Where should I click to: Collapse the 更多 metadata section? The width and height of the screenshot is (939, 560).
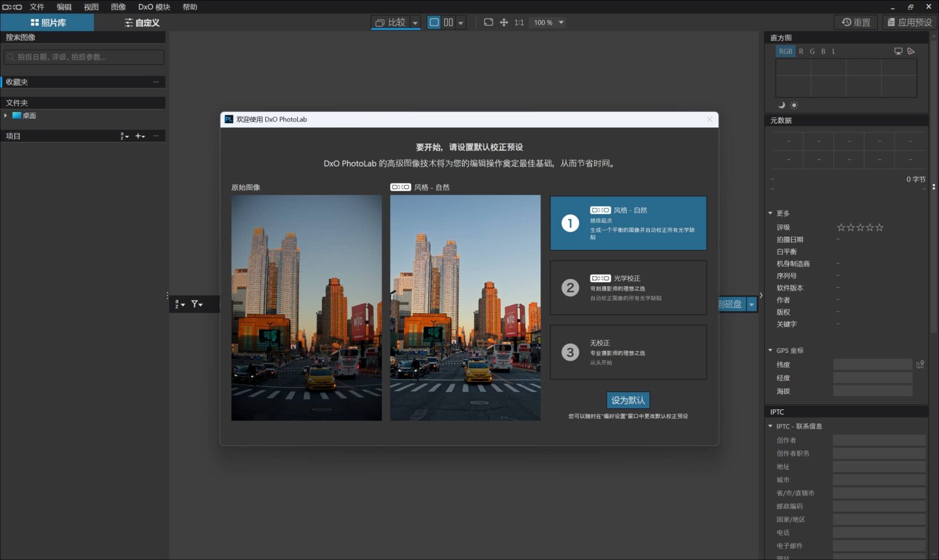click(770, 213)
